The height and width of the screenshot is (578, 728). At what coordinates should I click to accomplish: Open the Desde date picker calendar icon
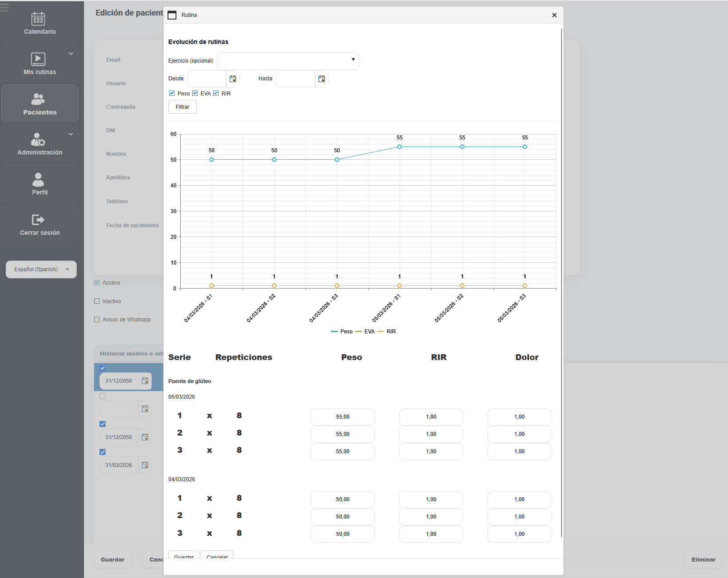(233, 79)
